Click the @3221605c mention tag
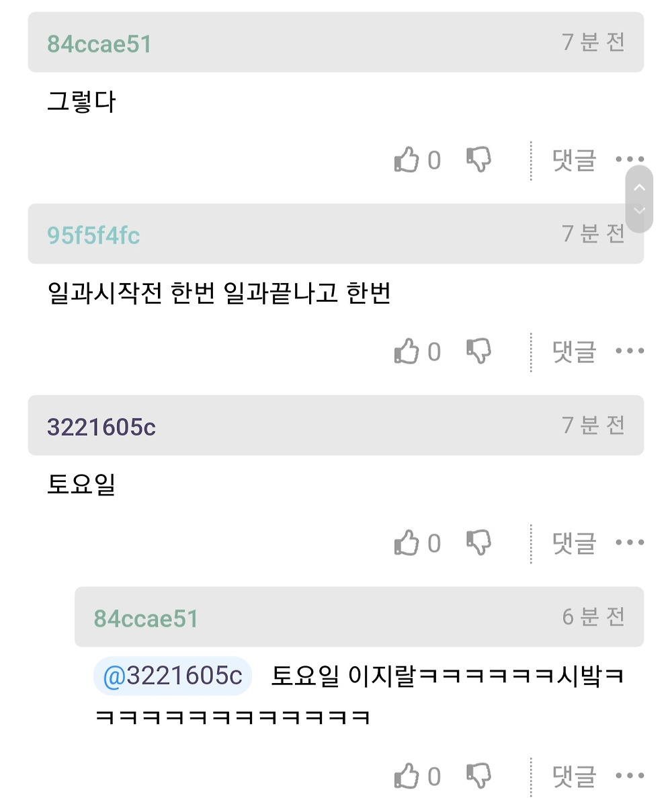The width and height of the screenshot is (672, 798). click(173, 676)
